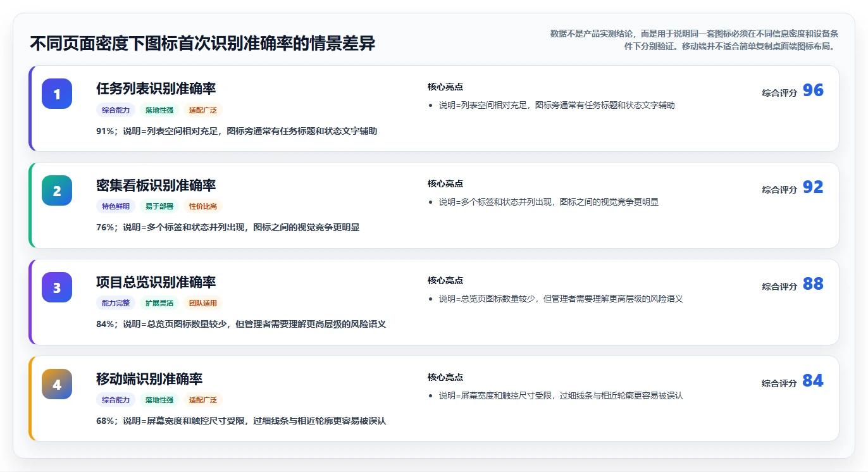Click the description line starting with 84%
The image size is (868, 472).
tap(241, 324)
